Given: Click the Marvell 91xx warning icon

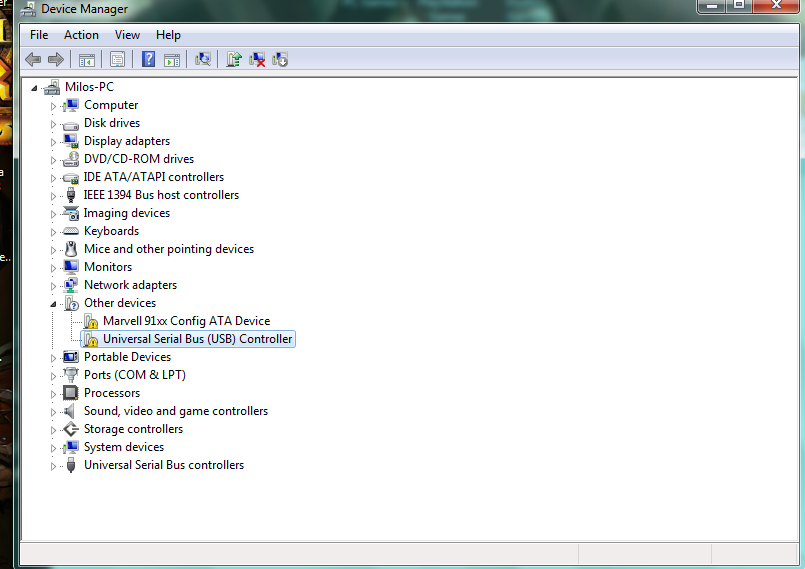Looking at the screenshot, I should click(91, 321).
